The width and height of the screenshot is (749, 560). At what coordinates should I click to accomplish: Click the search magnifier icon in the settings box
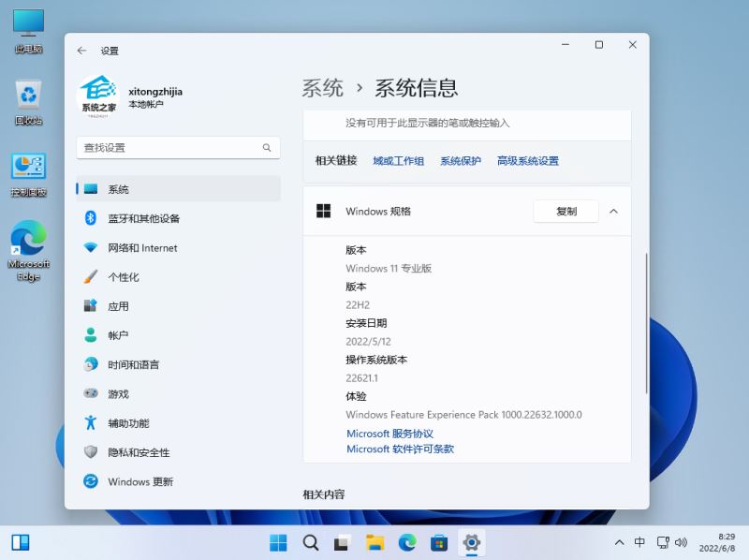[x=267, y=148]
